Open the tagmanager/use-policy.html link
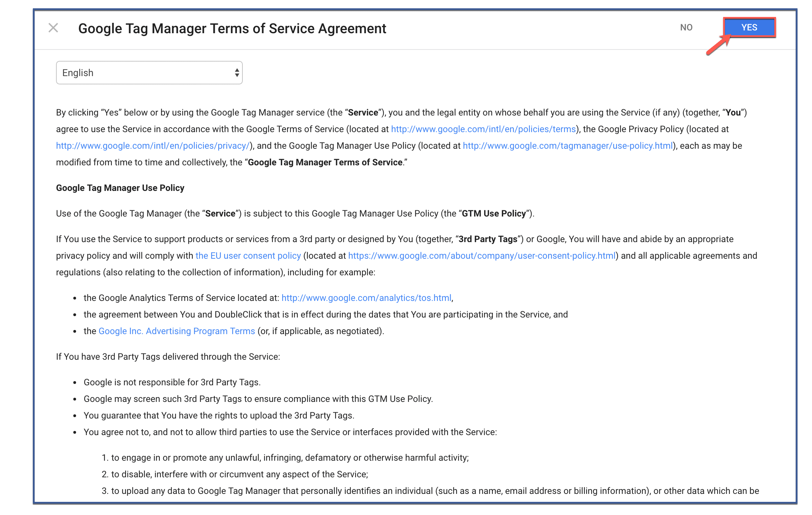The width and height of the screenshot is (812, 515). coord(568,146)
